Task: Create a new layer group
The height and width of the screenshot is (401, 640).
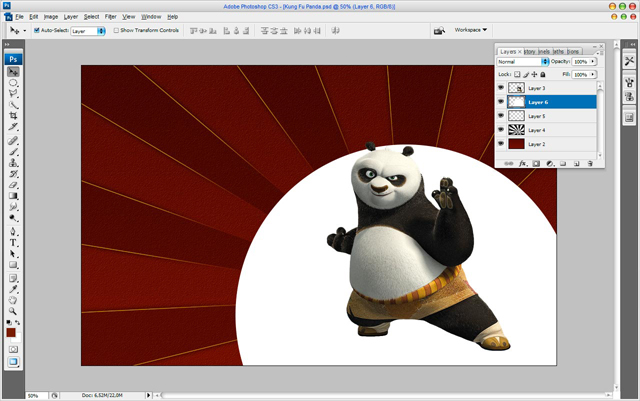Action: click(563, 164)
